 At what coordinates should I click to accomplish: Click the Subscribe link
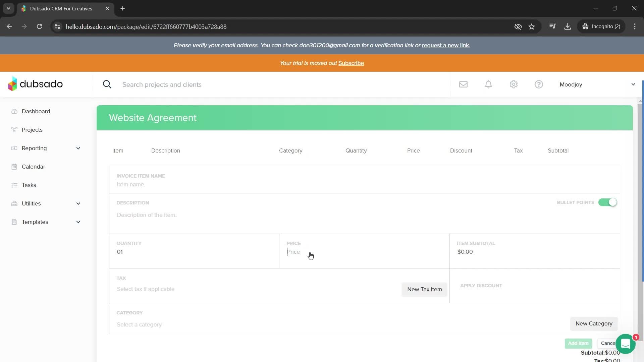tap(351, 63)
